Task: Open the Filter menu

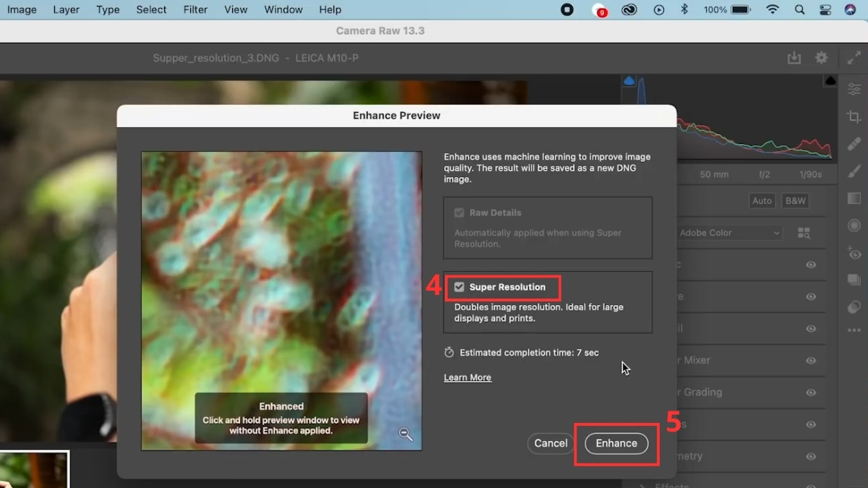Action: click(x=195, y=10)
